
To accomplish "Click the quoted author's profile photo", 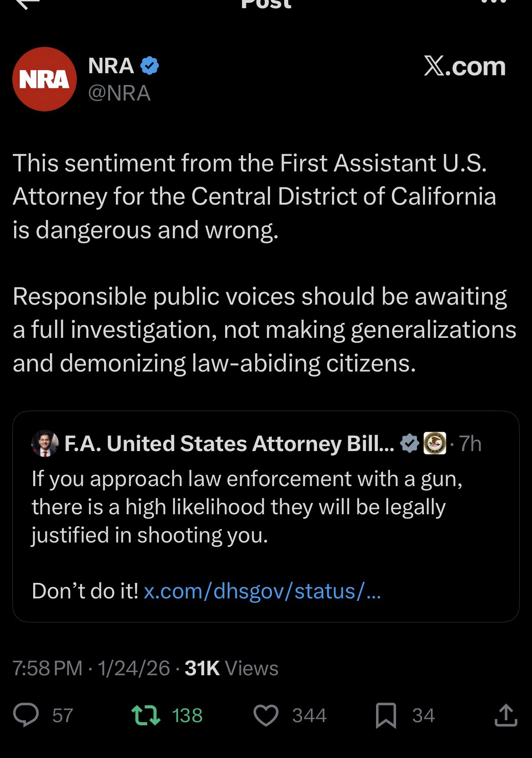I will click(45, 443).
